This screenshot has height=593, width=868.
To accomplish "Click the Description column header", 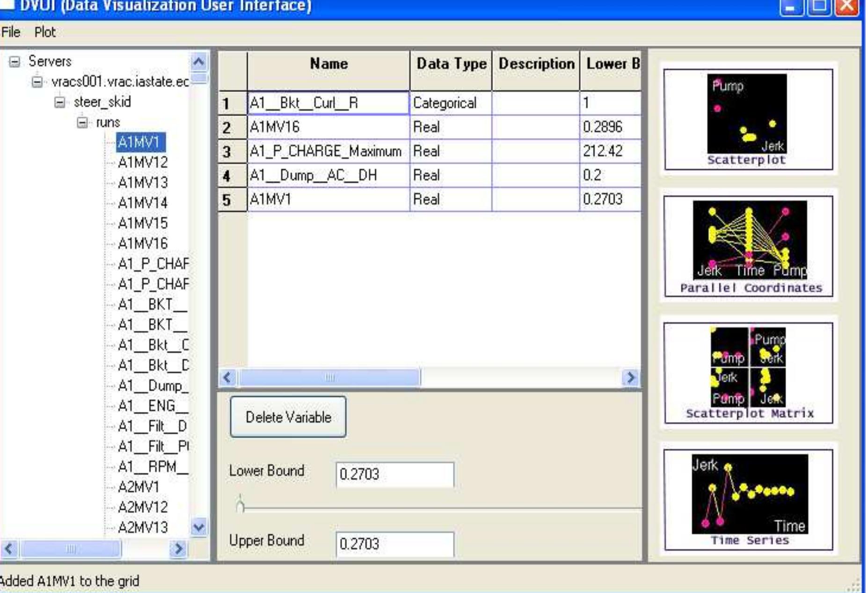I will [536, 71].
